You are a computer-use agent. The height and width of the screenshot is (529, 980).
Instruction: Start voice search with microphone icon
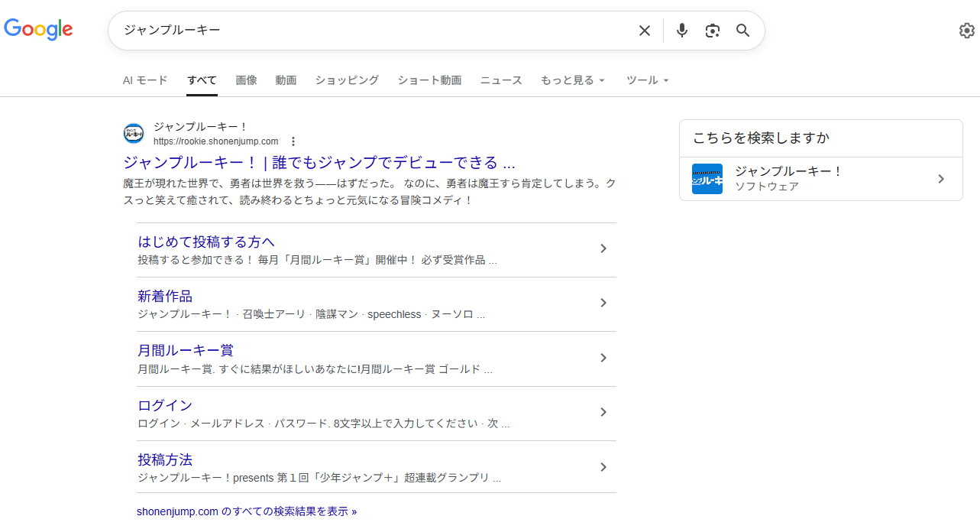click(x=682, y=31)
